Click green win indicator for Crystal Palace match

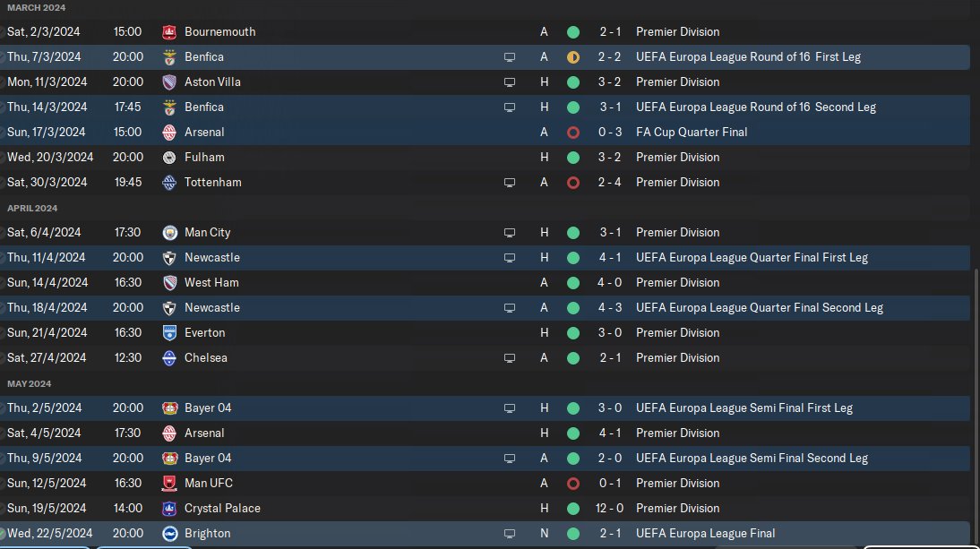coord(573,508)
